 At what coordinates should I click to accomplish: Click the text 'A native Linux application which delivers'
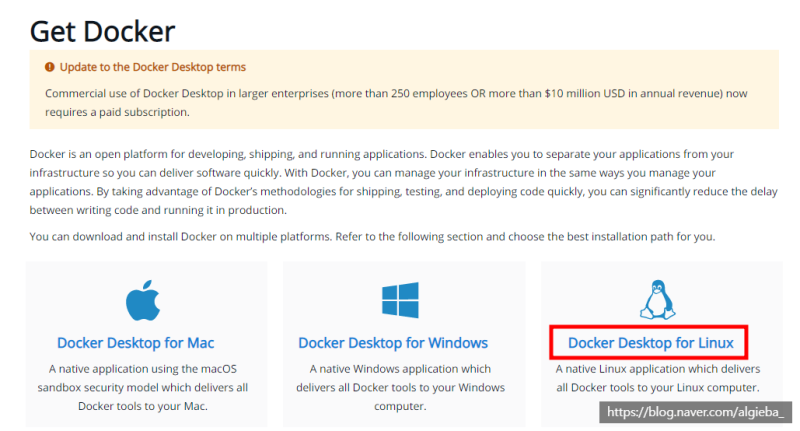658,369
